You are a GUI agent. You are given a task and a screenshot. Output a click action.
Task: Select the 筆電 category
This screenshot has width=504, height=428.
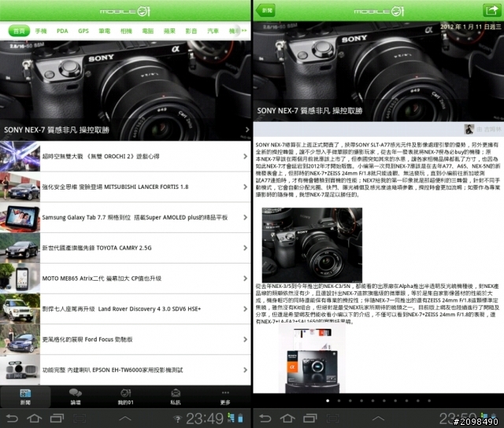tap(105, 31)
